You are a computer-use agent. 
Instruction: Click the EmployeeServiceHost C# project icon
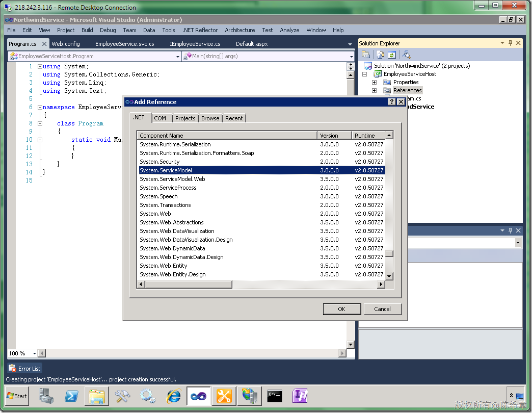377,74
